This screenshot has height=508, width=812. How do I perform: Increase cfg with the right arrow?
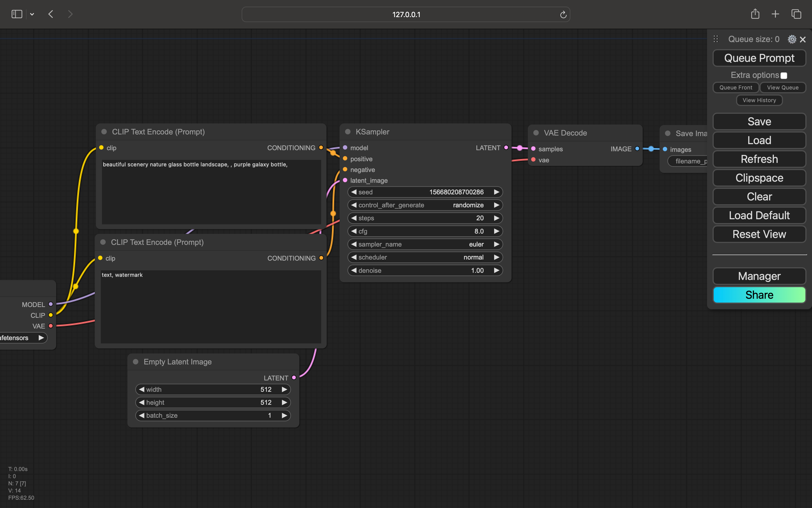496,231
